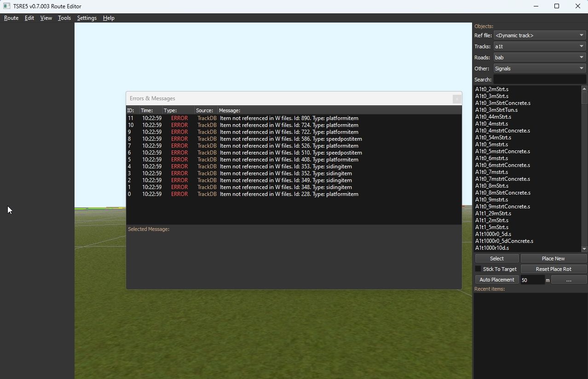
Task: Toggle the Stick To Target checkbox
Action: point(478,269)
